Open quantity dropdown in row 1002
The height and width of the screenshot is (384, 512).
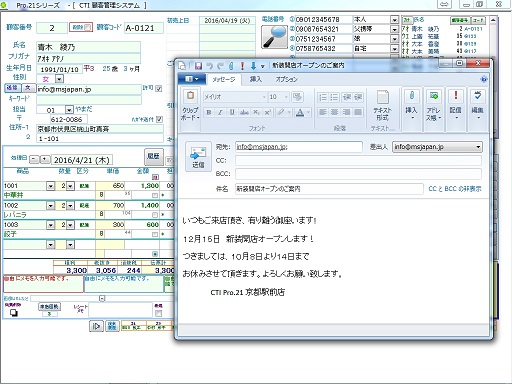[x=70, y=205]
